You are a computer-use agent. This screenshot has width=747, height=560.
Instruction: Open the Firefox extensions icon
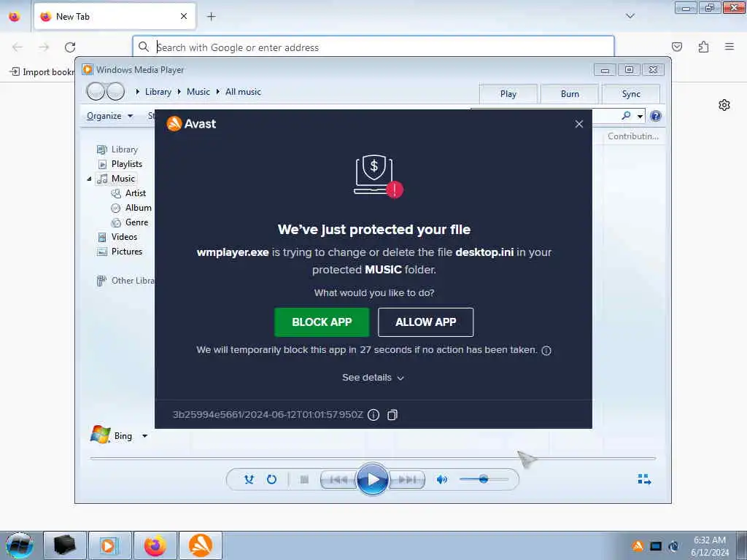click(x=703, y=47)
